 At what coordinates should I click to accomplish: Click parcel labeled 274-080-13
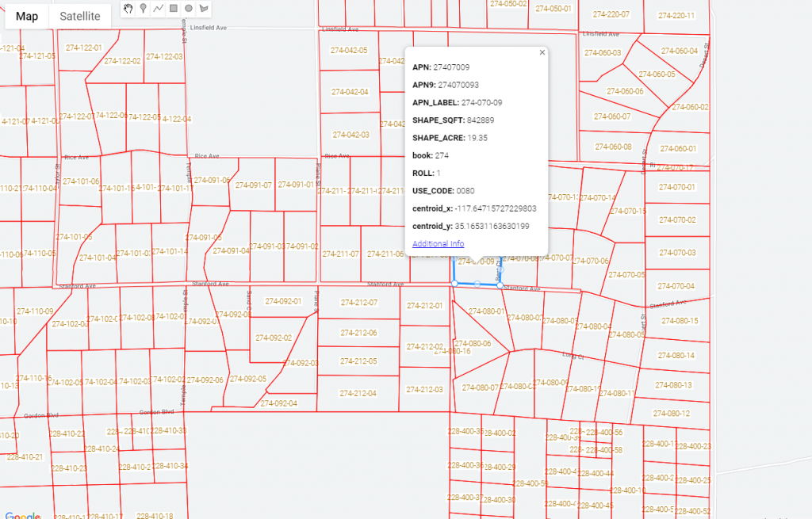click(673, 385)
